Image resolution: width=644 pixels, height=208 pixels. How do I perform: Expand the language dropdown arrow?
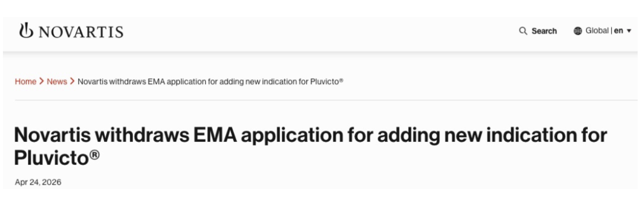coord(629,31)
